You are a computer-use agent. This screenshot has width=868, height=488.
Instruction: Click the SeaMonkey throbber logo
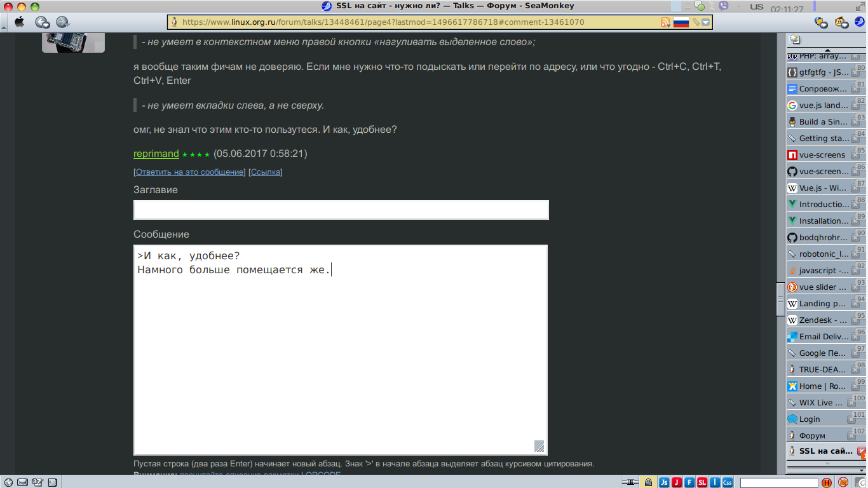pos(859,22)
